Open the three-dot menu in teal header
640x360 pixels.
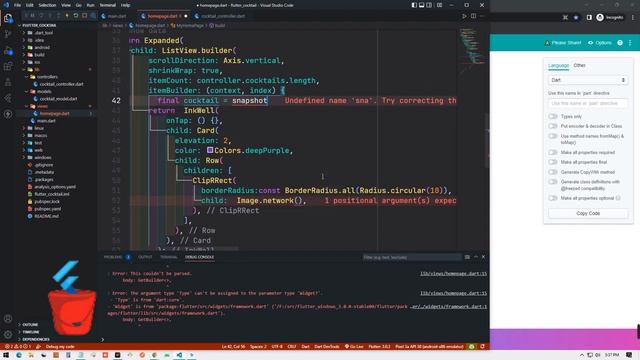(x=630, y=43)
